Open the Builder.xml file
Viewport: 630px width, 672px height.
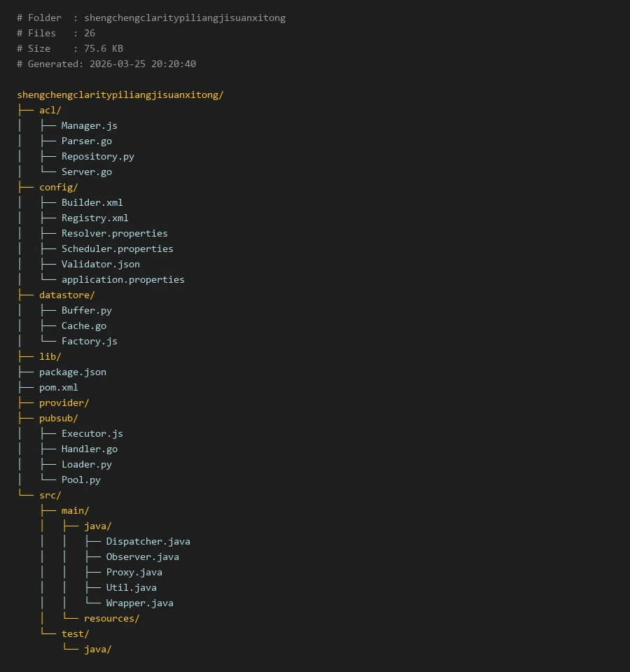pos(92,203)
